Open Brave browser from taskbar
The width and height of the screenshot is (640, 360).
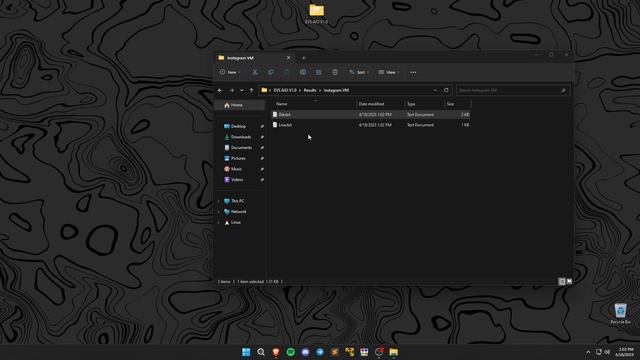[276, 352]
